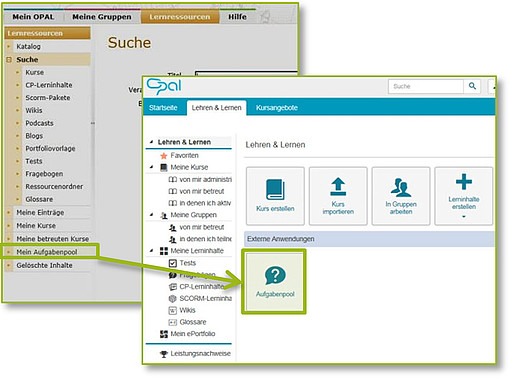Open the Meine Gruppen tab in old OPAL
509x378 pixels.
click(102, 17)
